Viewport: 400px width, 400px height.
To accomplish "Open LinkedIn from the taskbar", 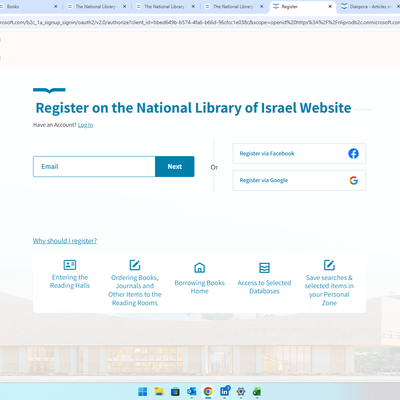I will [225, 391].
